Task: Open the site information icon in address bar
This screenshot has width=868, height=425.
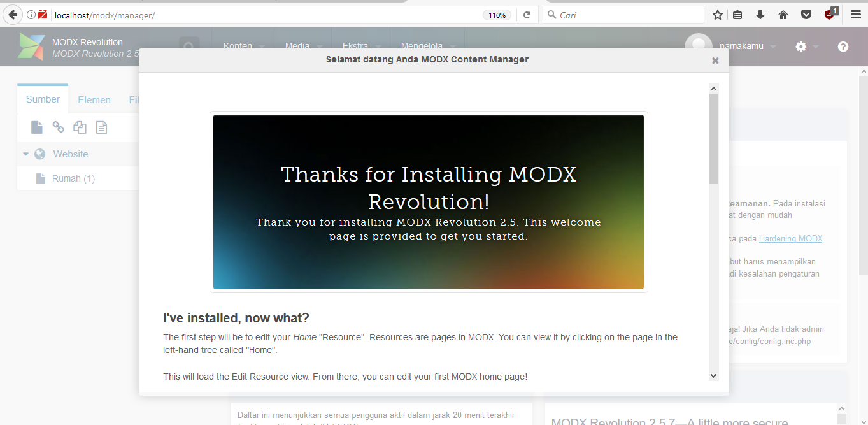Action: pos(31,15)
